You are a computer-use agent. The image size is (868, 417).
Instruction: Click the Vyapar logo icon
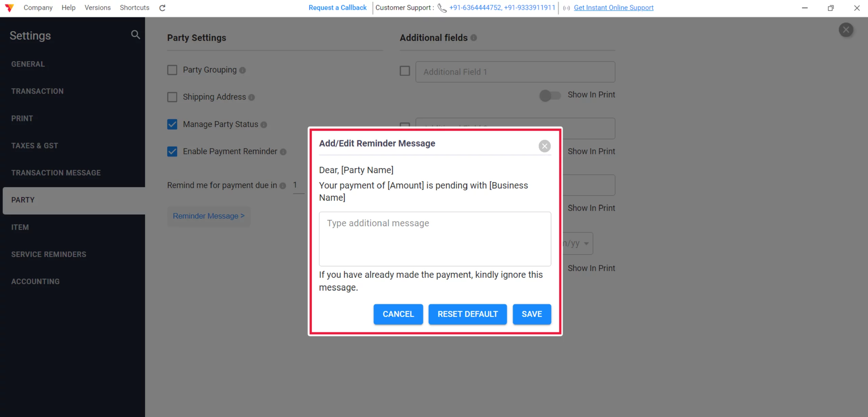[9, 7]
